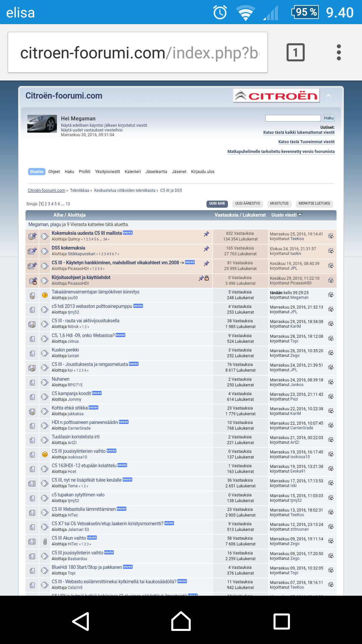Open the Profiili menu item

84,172
